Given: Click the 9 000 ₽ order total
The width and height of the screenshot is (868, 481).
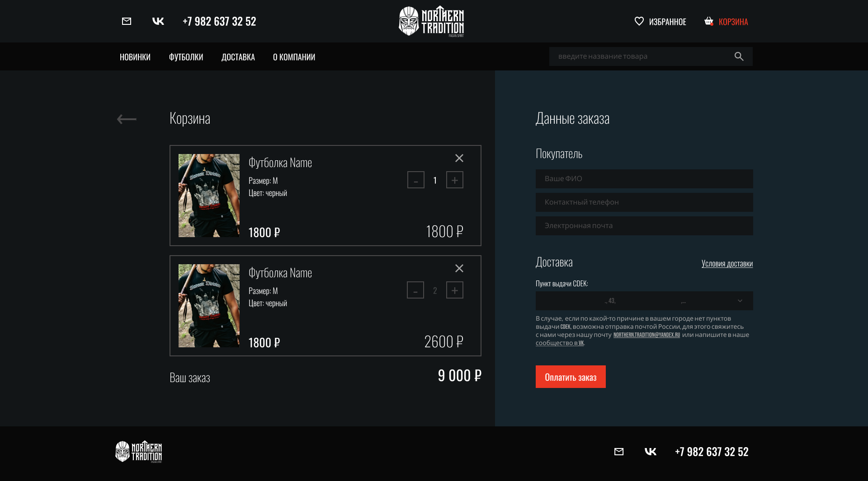Looking at the screenshot, I should point(460,375).
